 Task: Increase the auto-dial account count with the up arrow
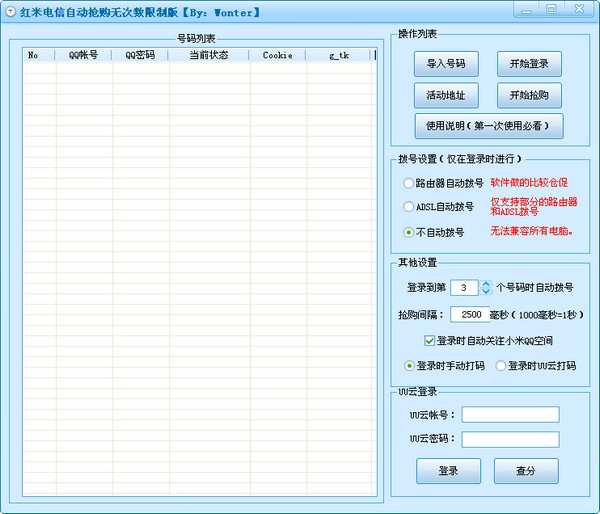(486, 283)
